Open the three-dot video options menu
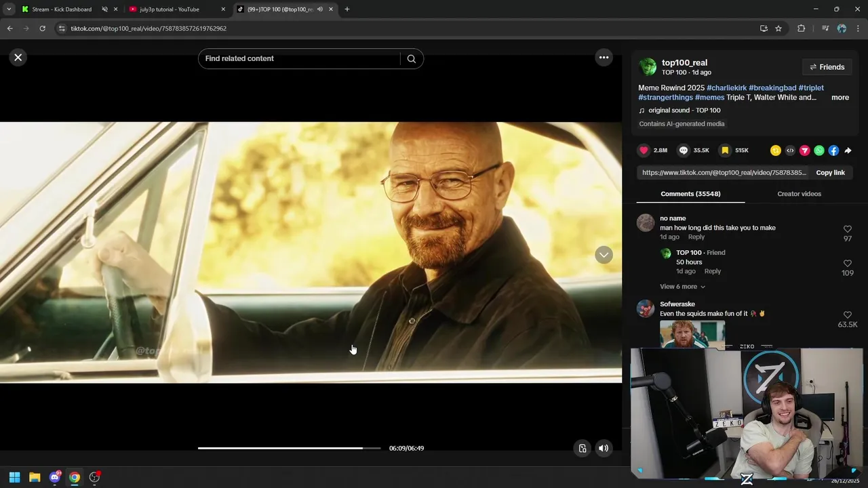Viewport: 868px width, 488px height. [604, 58]
